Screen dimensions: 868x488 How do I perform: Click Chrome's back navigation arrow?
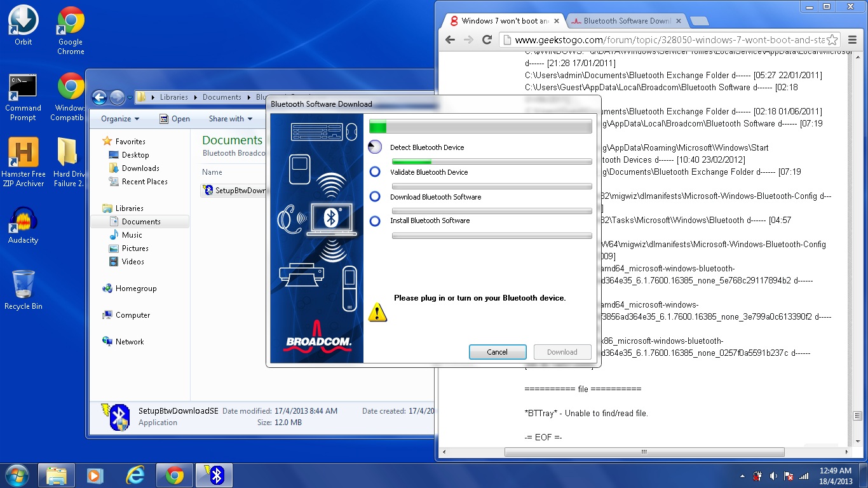pyautogui.click(x=450, y=39)
